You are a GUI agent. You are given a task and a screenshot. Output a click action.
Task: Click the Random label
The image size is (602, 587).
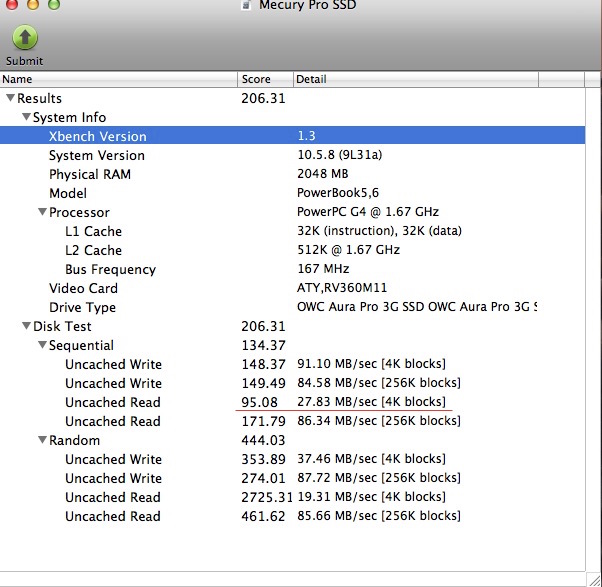[x=74, y=440]
